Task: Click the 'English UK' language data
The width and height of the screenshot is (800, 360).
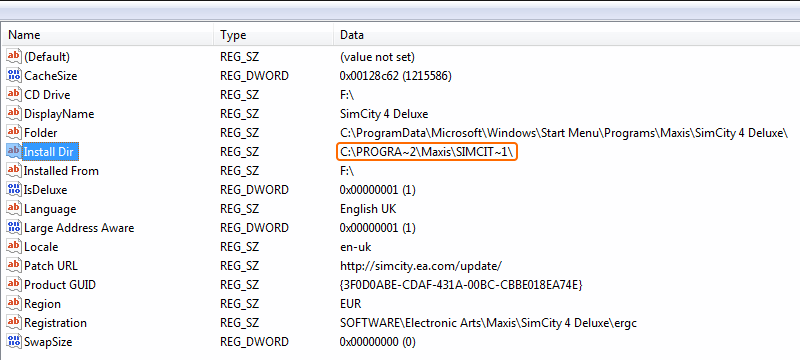Action: (x=368, y=209)
